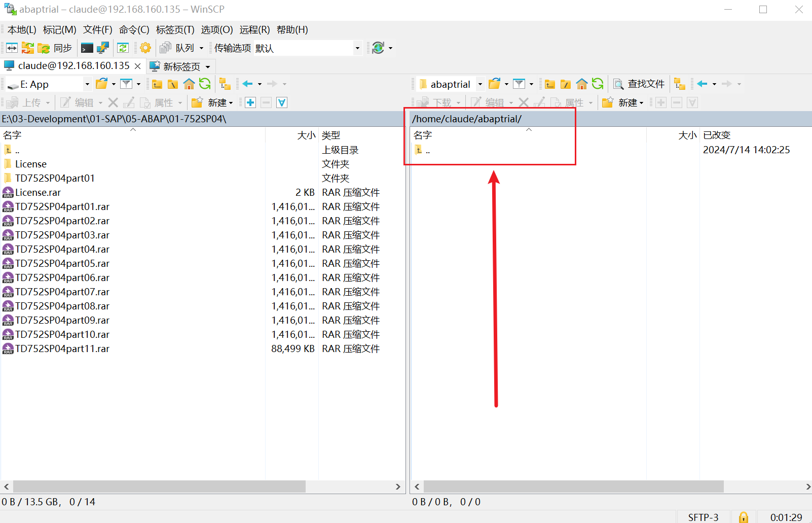Select TD752SP04part05.rar in local list
This screenshot has width=812, height=523.
tap(62, 264)
